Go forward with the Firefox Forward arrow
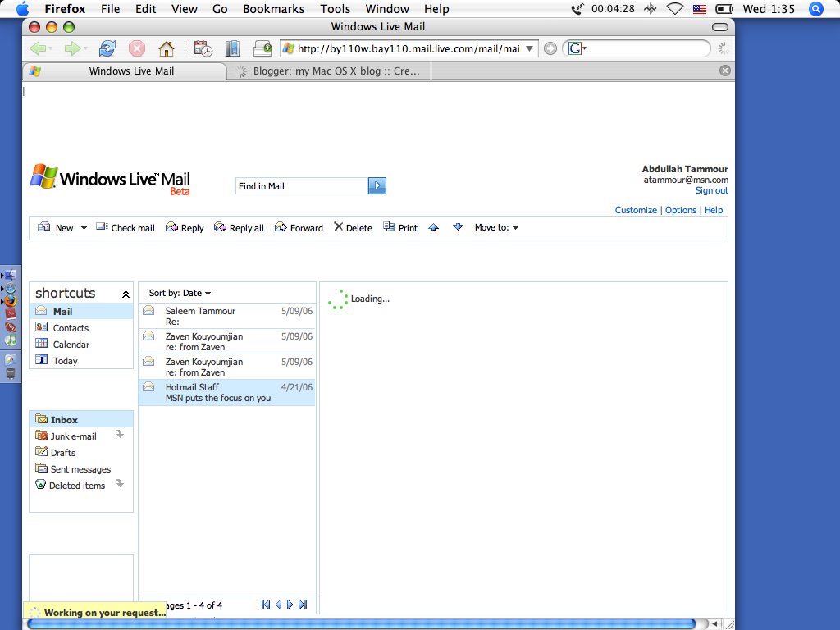Image resolution: width=840 pixels, height=630 pixels. click(72, 48)
